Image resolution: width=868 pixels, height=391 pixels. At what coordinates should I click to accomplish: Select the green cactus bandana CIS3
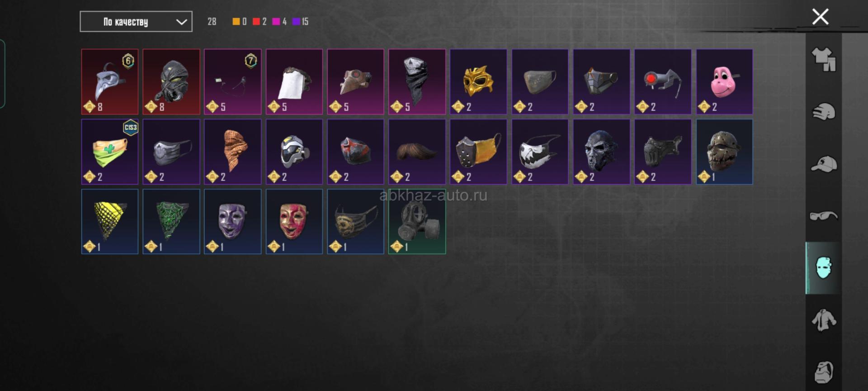pos(110,152)
